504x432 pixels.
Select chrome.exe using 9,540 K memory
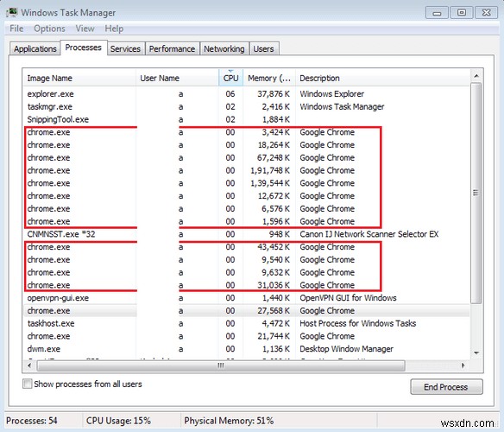[x=247, y=260]
